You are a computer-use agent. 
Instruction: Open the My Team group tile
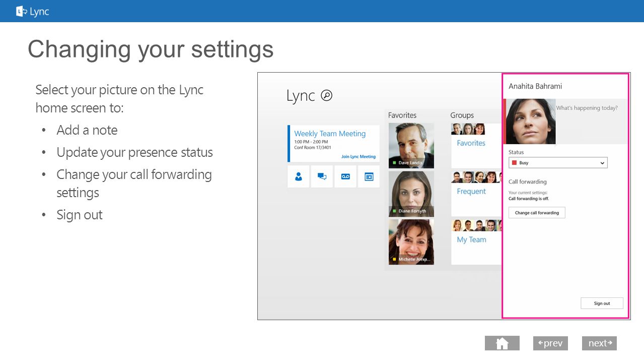476,242
